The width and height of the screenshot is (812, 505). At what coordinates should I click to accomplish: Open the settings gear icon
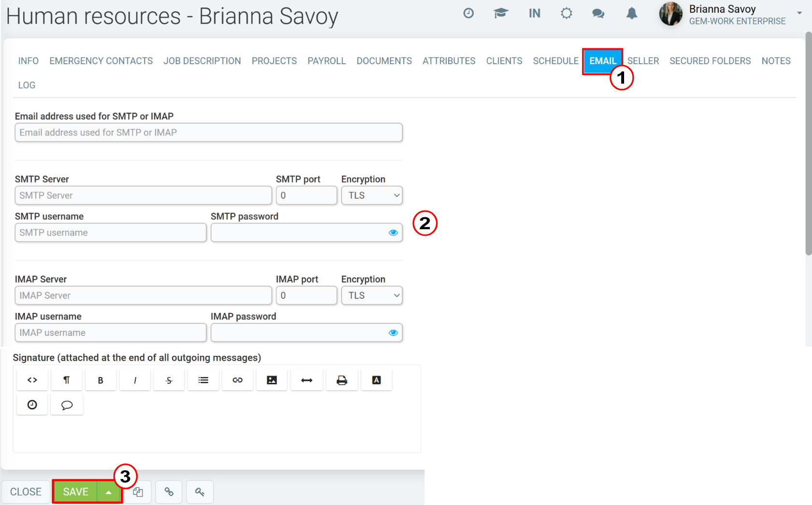click(567, 13)
